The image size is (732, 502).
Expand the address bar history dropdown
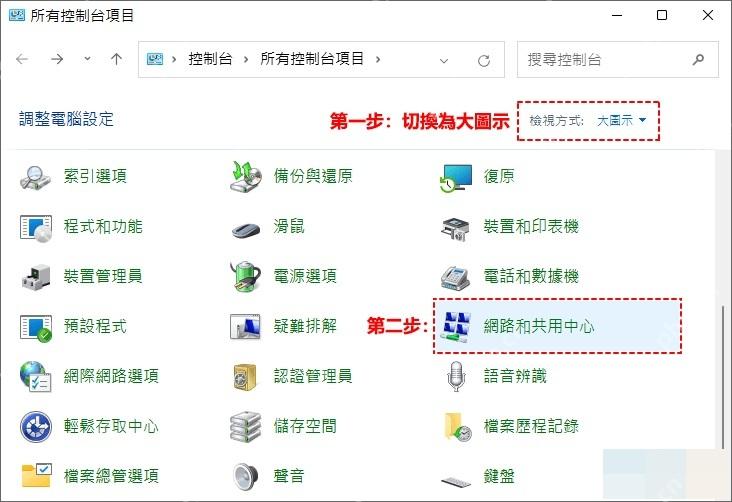444,61
